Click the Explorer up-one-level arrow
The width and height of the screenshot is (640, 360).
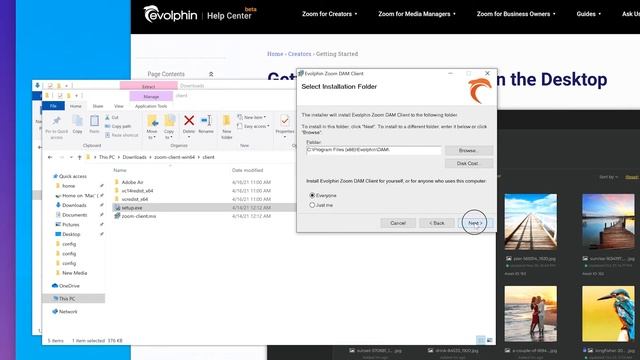80,157
